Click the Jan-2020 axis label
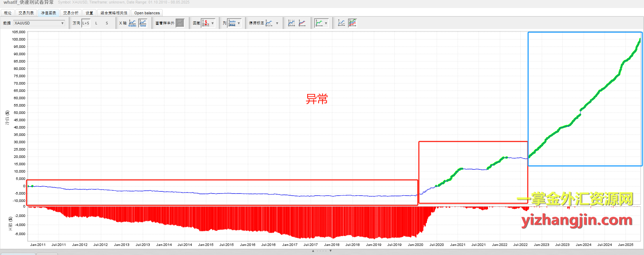This screenshot has width=644, height=255. [x=415, y=245]
